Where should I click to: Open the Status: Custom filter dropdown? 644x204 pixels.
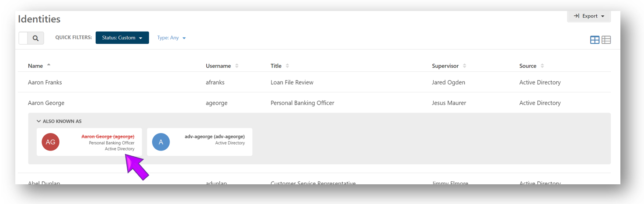pyautogui.click(x=122, y=38)
